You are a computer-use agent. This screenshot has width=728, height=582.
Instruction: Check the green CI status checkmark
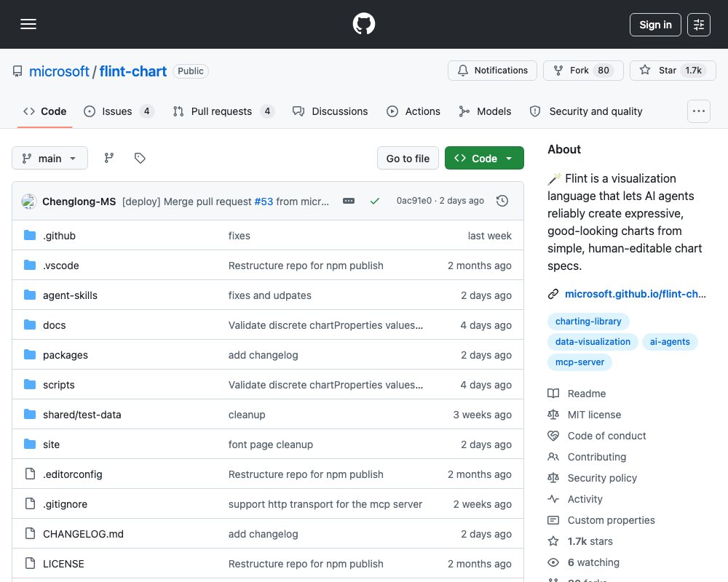[x=375, y=201]
